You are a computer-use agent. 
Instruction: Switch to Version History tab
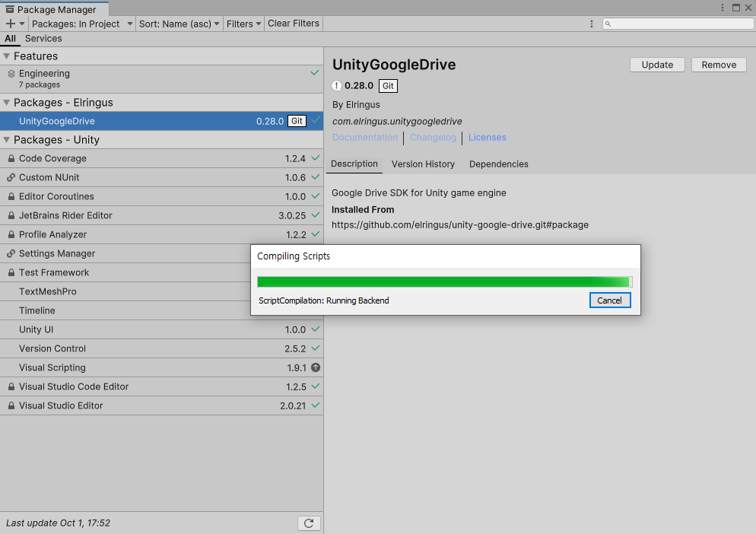424,164
